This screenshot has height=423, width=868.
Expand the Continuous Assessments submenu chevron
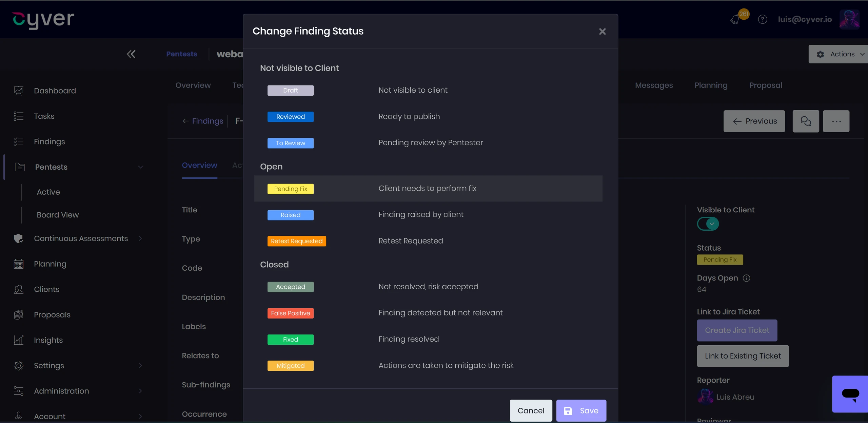pos(140,238)
